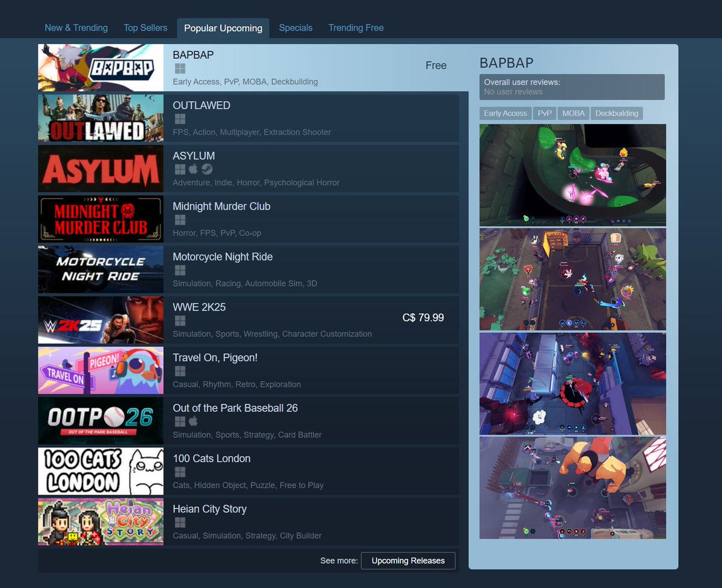Click 'Simulation, Racing, Automobile Sim, 3D' tags

coord(245,283)
